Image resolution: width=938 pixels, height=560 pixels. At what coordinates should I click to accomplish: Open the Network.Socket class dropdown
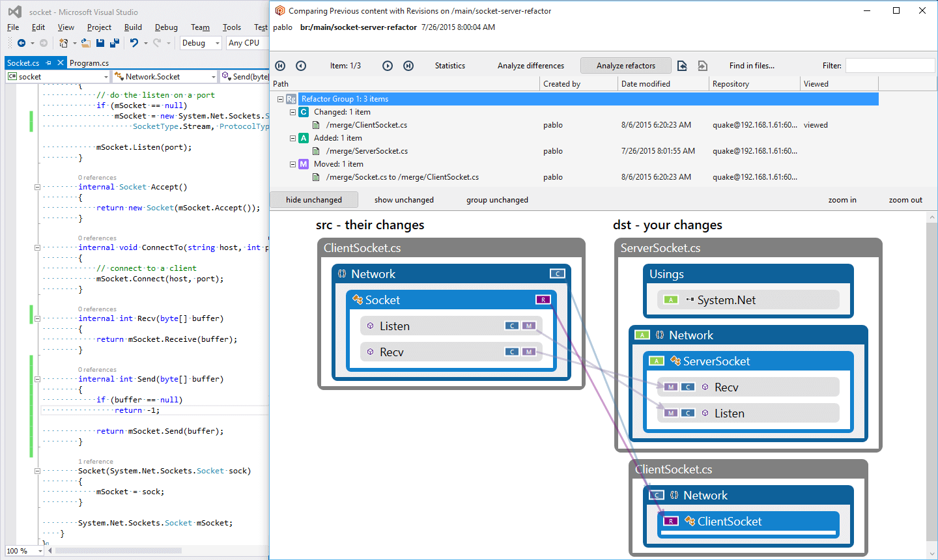click(x=165, y=77)
